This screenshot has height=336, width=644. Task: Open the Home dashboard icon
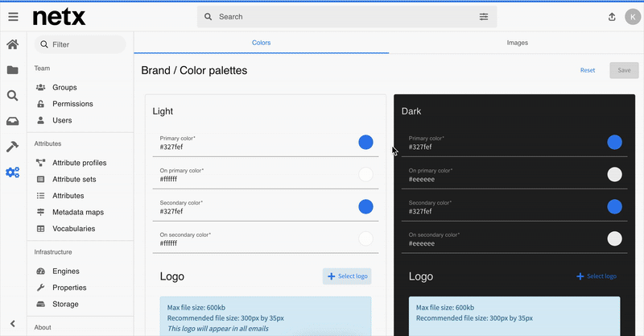pyautogui.click(x=13, y=45)
